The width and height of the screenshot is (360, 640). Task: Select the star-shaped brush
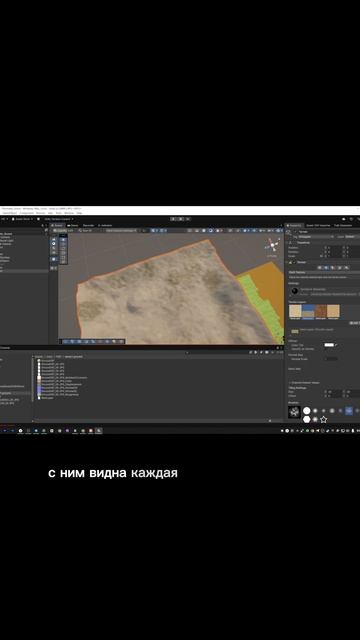tap(324, 419)
